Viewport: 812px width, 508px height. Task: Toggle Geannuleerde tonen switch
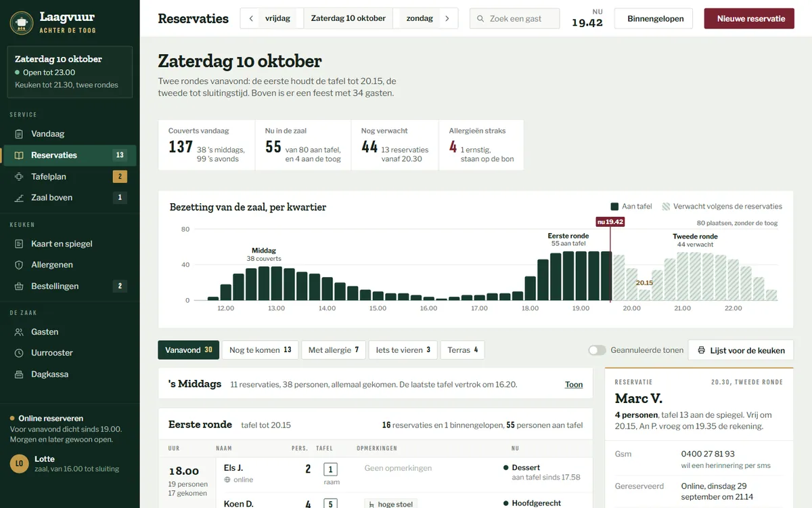[x=597, y=350]
